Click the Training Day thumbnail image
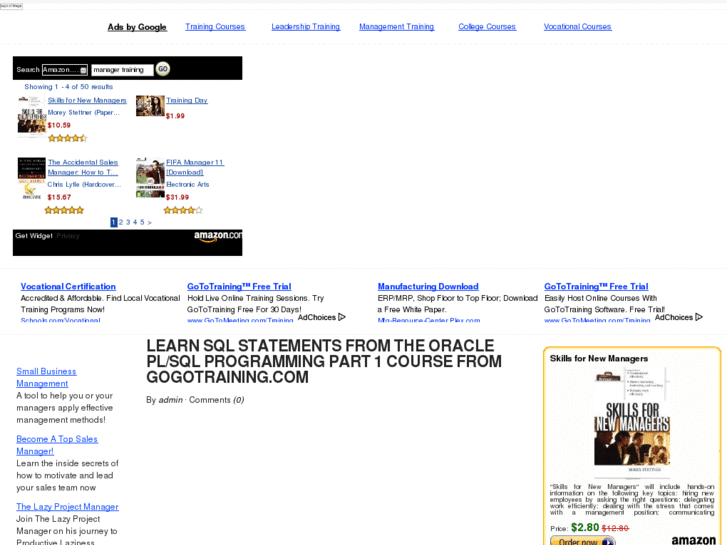727x545 pixels. click(150, 106)
